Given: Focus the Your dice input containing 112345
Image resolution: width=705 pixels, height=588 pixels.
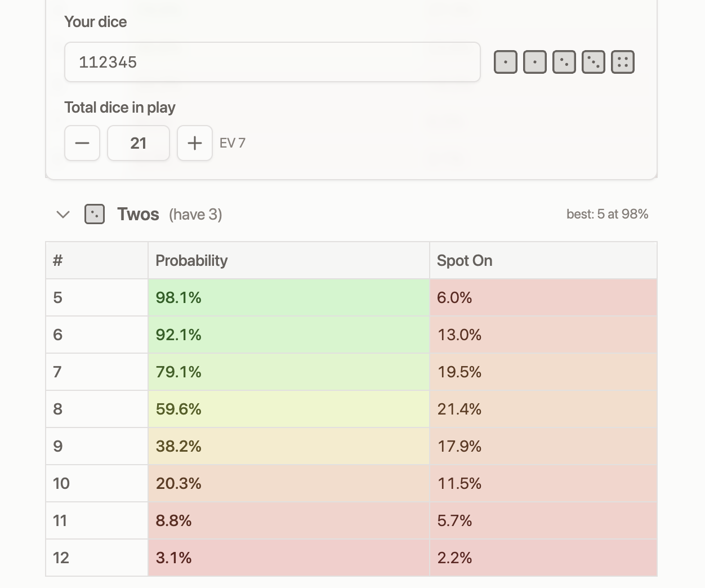Looking at the screenshot, I should pos(272,62).
